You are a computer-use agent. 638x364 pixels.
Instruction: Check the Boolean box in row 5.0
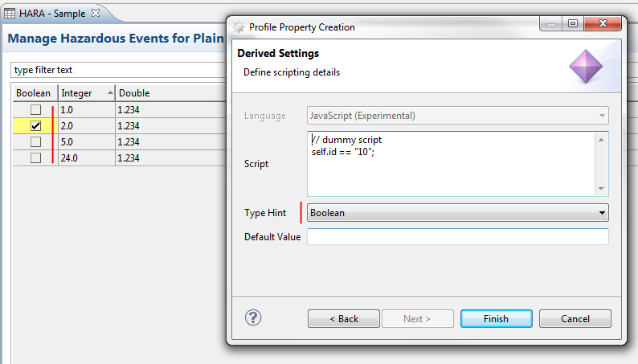[35, 142]
